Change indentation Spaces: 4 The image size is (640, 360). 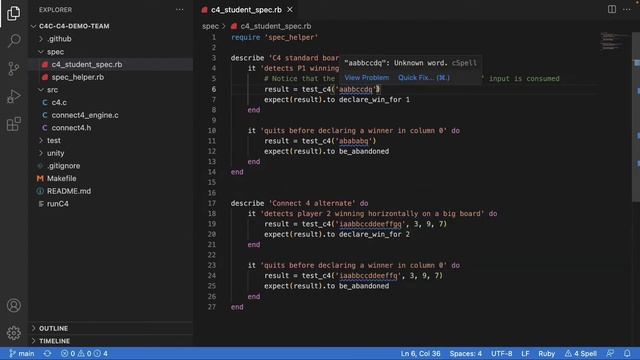tap(466, 353)
